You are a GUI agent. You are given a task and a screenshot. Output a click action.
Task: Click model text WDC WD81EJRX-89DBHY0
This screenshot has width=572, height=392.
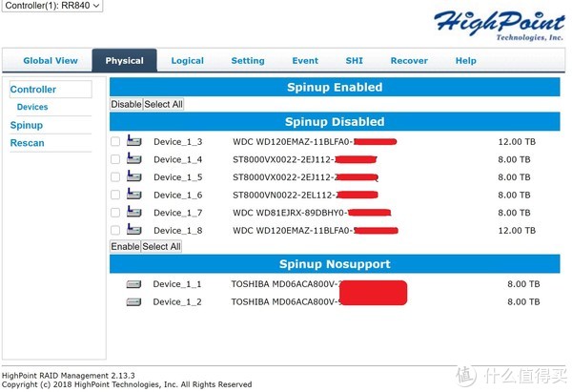coord(288,213)
